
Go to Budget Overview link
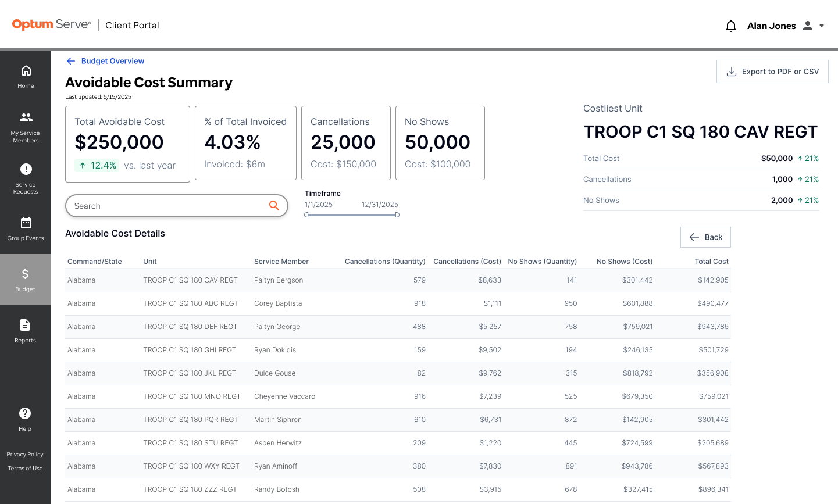[x=113, y=61]
